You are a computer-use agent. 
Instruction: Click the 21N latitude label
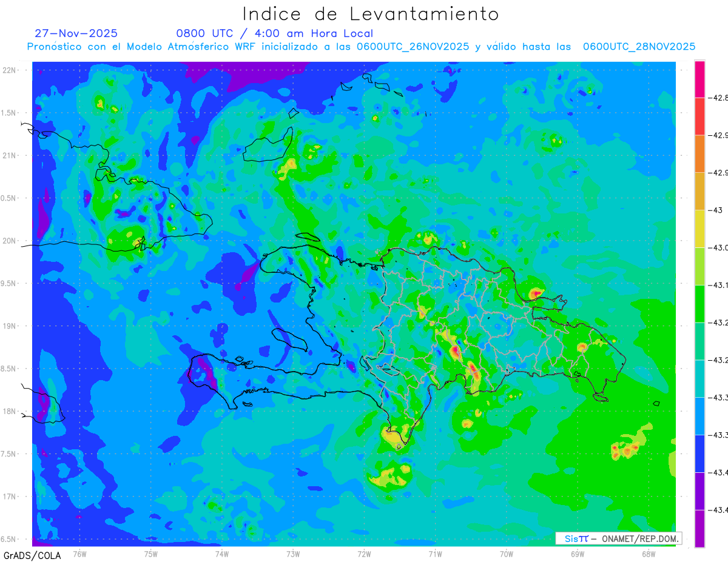(8, 155)
